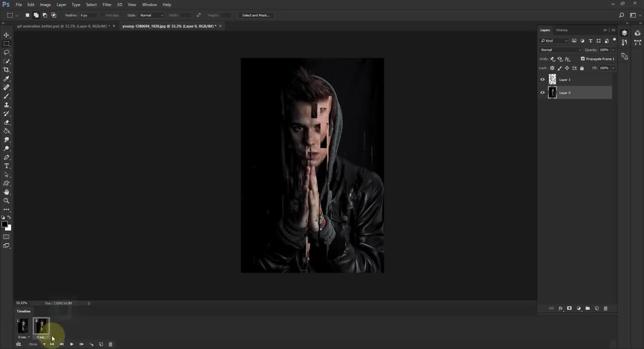Hide Layer 1 using its eye icon

point(542,79)
